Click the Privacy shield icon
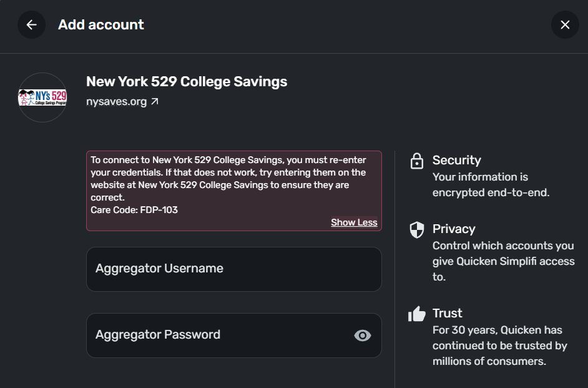Viewport: 588px width, 388px height. [x=416, y=229]
